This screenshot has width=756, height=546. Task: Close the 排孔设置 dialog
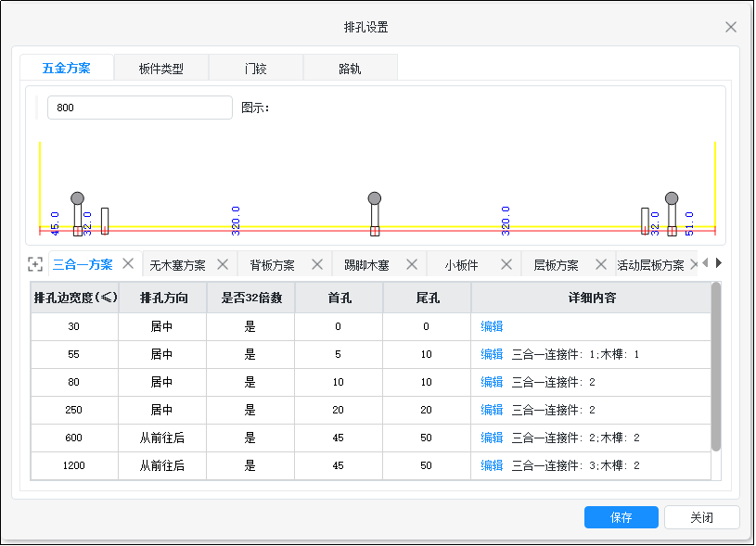(731, 27)
